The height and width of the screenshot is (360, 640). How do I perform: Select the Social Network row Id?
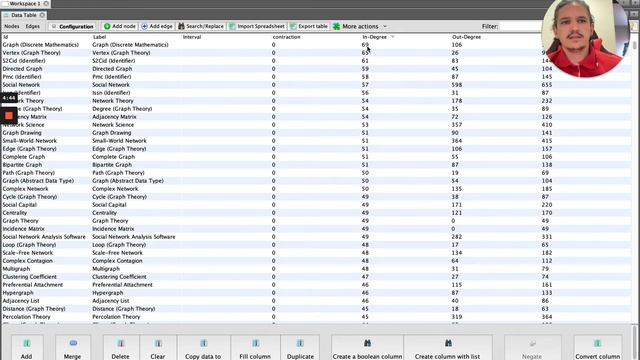21,85
